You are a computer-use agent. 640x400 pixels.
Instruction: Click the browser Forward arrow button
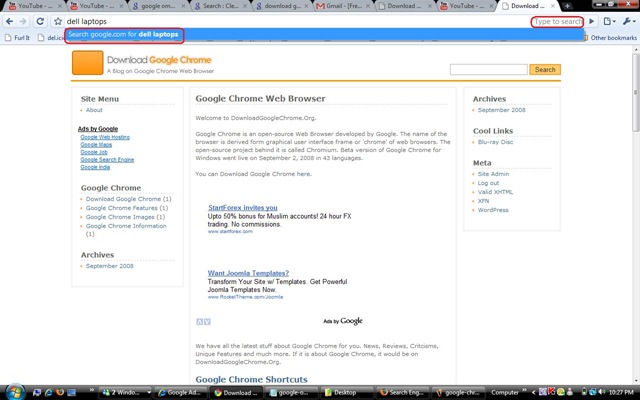(23, 21)
